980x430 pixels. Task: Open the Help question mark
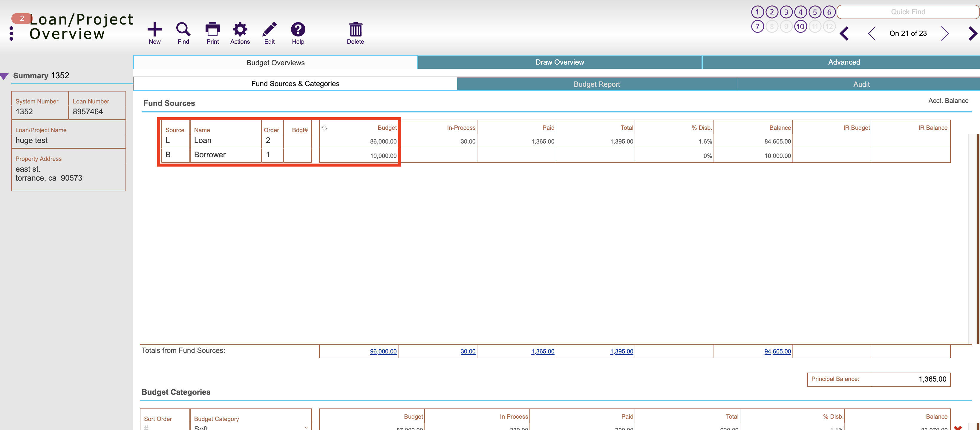[x=298, y=29]
